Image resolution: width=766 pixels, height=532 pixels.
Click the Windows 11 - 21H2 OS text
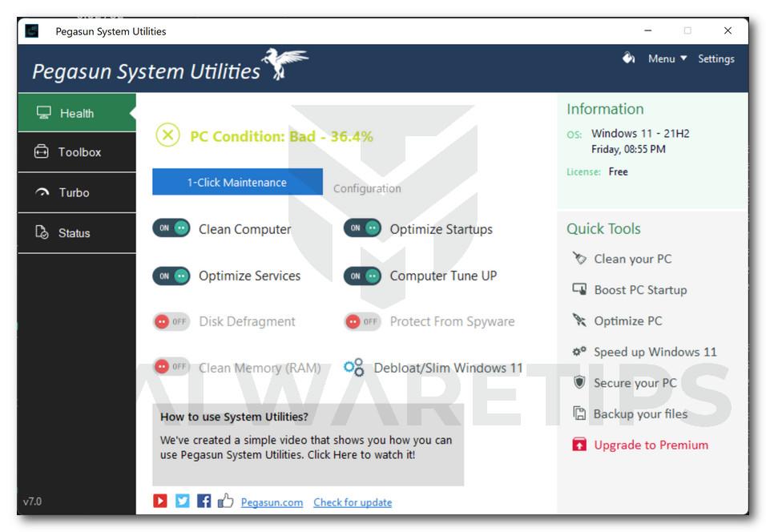click(640, 133)
